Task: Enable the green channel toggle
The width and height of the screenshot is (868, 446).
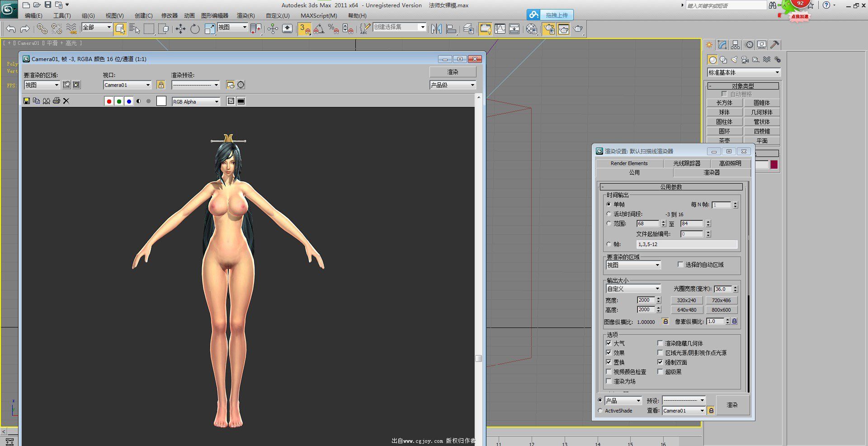Action: point(119,101)
